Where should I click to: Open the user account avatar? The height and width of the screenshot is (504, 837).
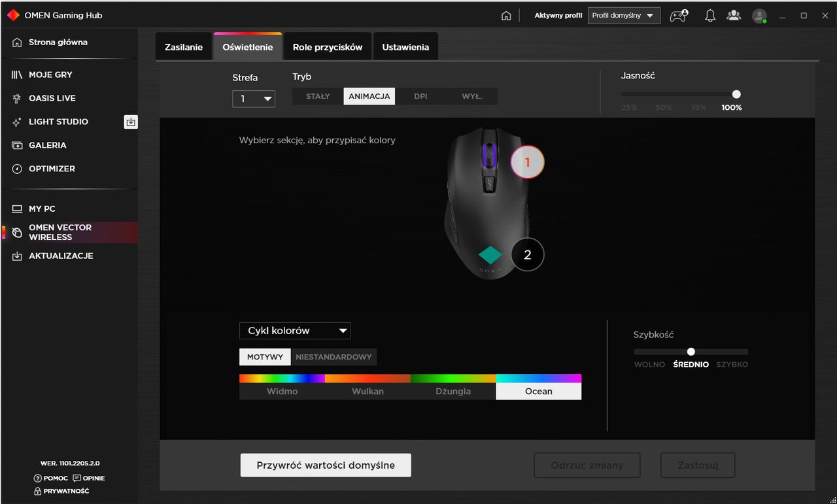coord(759,16)
